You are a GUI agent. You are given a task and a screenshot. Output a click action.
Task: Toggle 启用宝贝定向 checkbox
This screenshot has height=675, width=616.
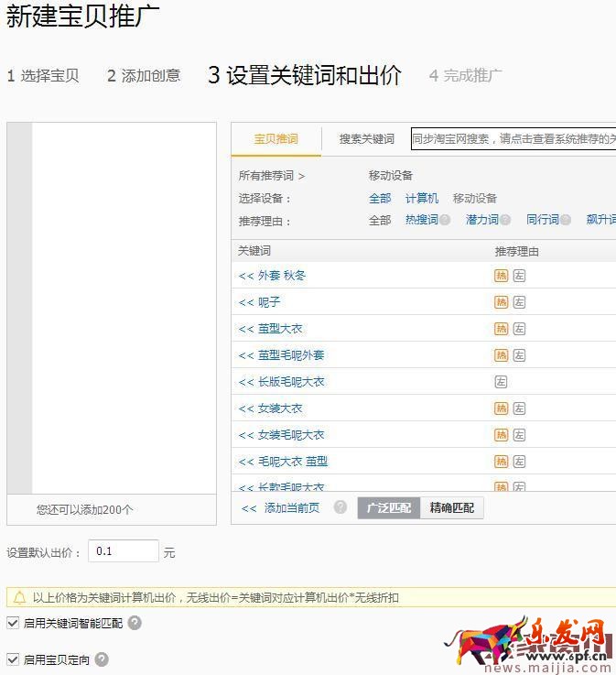coord(13,659)
